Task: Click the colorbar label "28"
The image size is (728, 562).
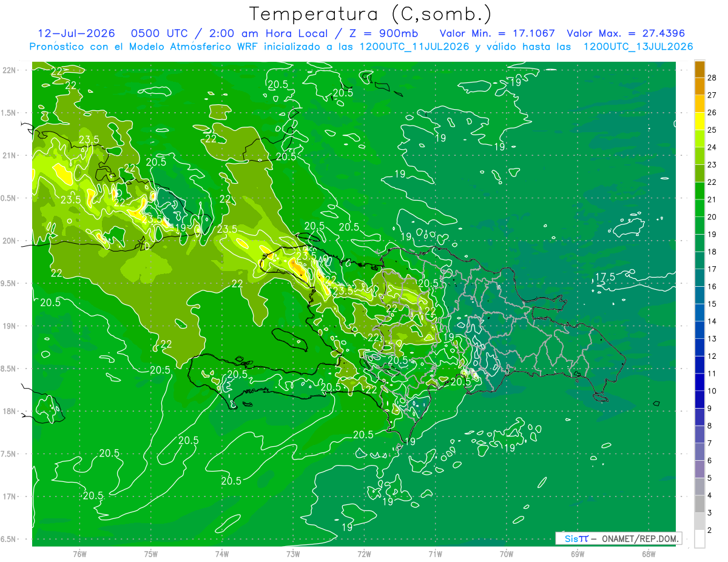Action: (713, 78)
